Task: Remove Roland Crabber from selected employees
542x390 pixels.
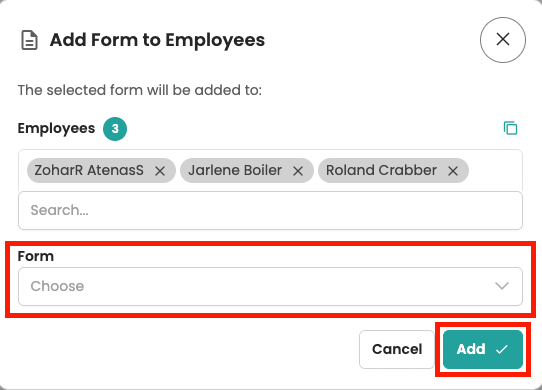Action: point(453,170)
